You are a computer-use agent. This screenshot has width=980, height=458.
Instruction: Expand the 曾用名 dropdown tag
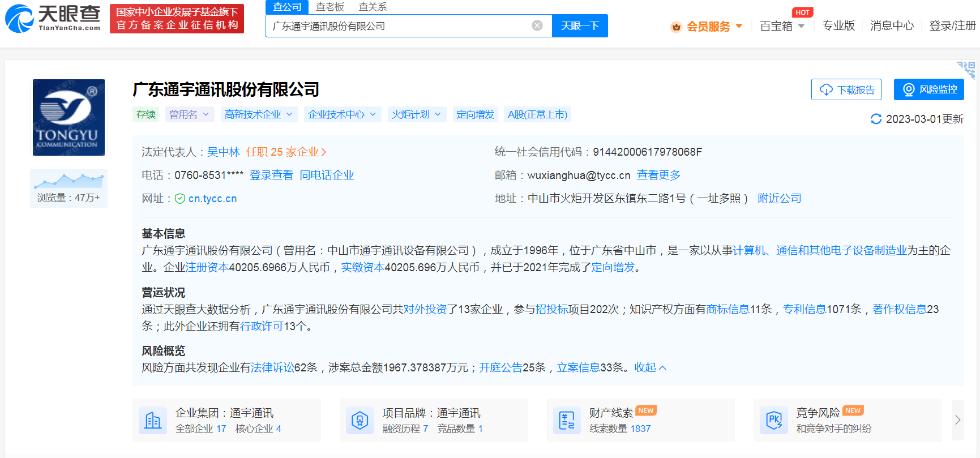[x=190, y=114]
